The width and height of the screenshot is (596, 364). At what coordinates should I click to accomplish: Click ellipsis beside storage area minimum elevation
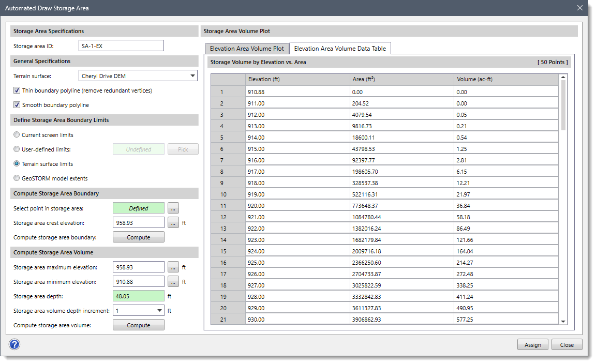pos(173,281)
